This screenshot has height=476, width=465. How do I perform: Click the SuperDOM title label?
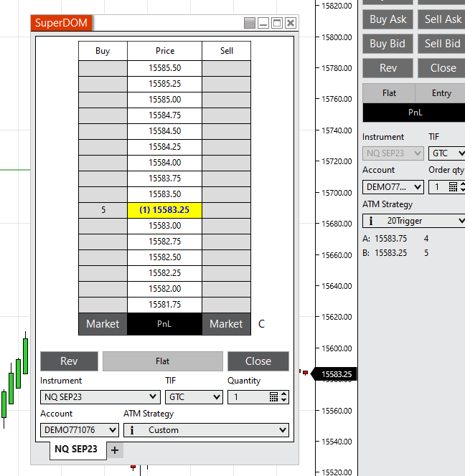pyautogui.click(x=61, y=23)
